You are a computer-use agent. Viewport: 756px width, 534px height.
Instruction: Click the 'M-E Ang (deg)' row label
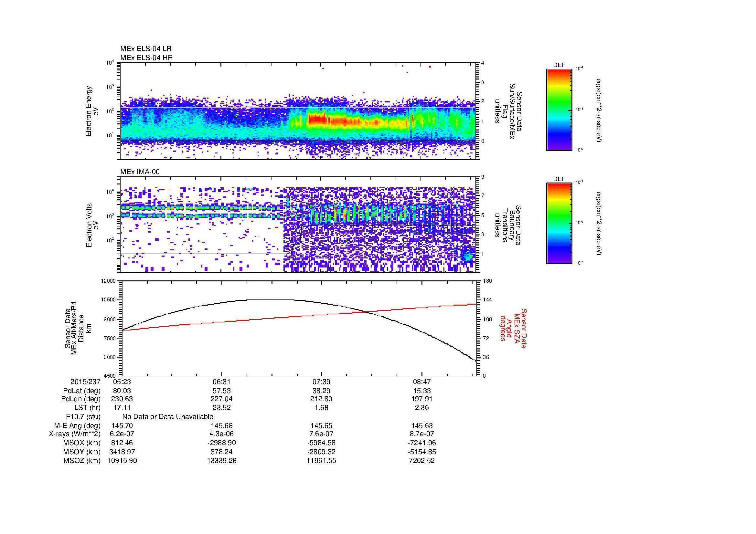(77, 426)
